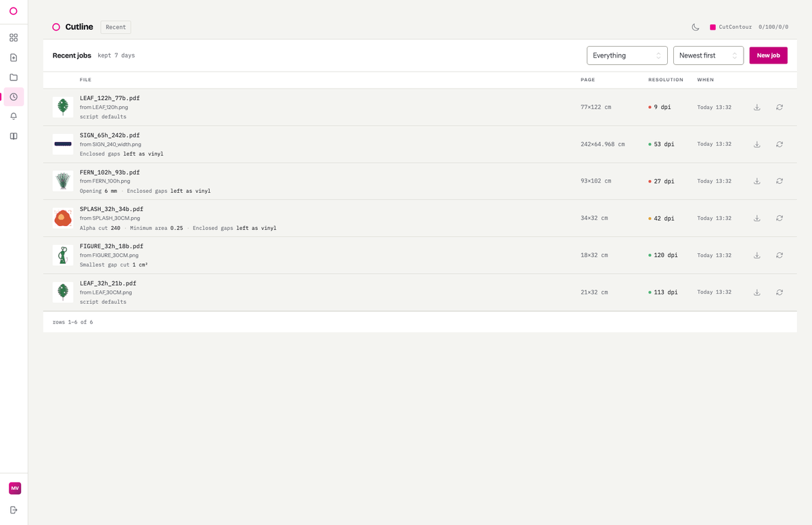Click the Recent tag beside Cutline

tap(116, 27)
